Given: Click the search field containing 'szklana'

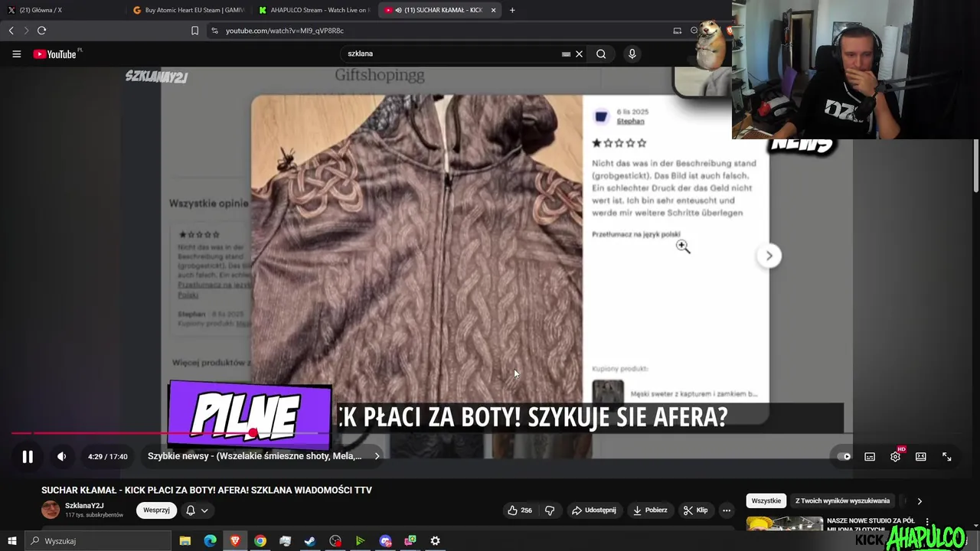Looking at the screenshot, I should (x=452, y=54).
